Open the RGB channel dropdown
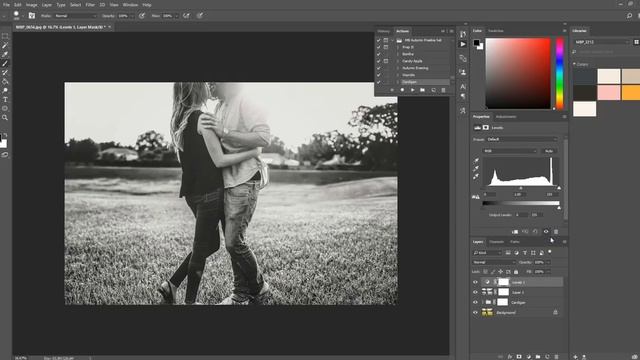Screen dimensions: 640x360 tap(510, 151)
